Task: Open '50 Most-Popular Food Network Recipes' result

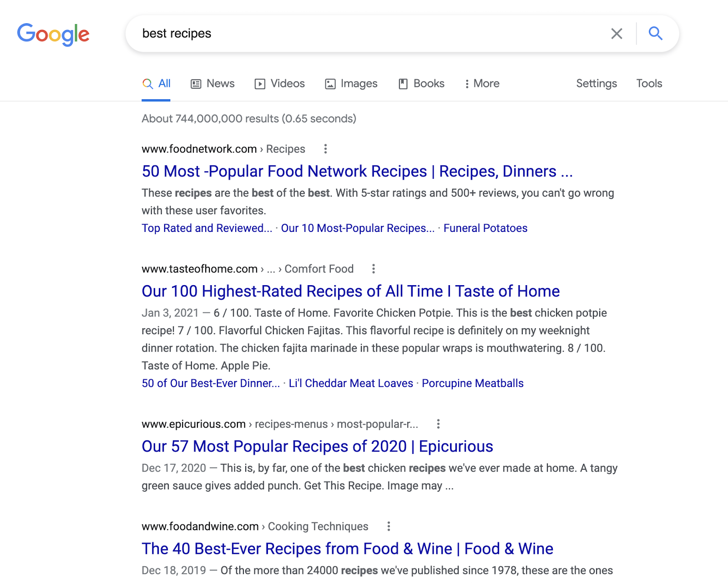Action: point(357,171)
